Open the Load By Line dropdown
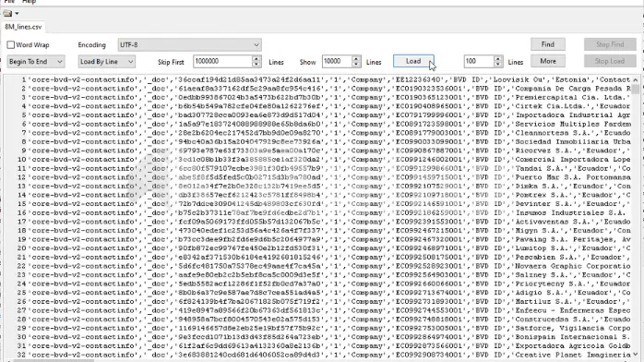 (107, 62)
